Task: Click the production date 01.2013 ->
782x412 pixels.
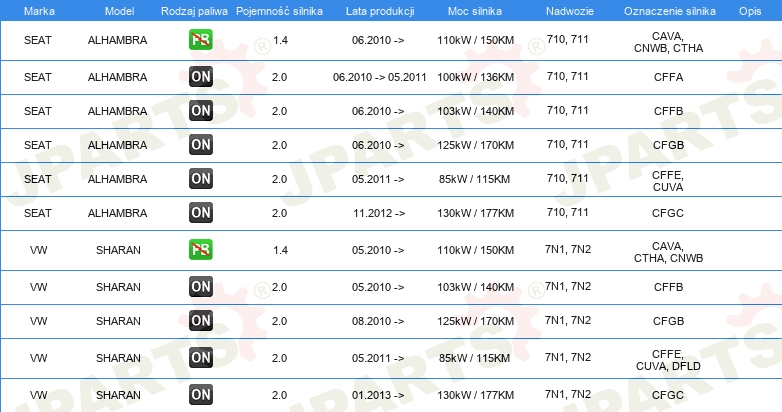Action: [x=378, y=395]
